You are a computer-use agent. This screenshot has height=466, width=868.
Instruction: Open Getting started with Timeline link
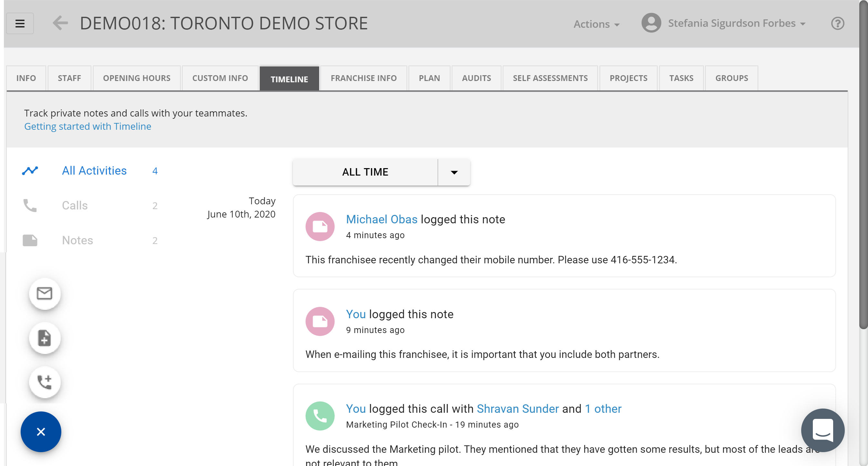click(x=88, y=127)
